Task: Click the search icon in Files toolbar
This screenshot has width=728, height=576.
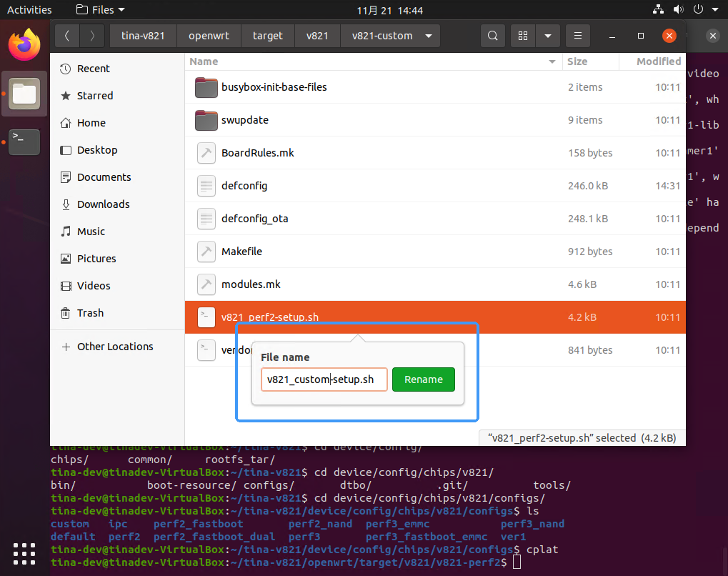Action: [492, 36]
